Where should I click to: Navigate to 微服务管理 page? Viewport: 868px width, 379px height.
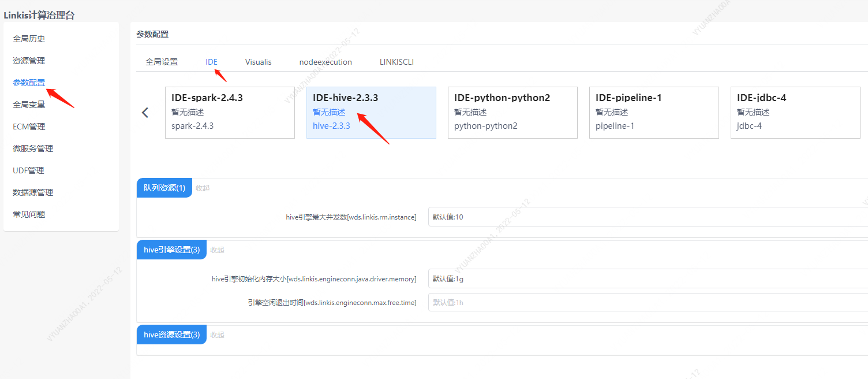[33, 148]
